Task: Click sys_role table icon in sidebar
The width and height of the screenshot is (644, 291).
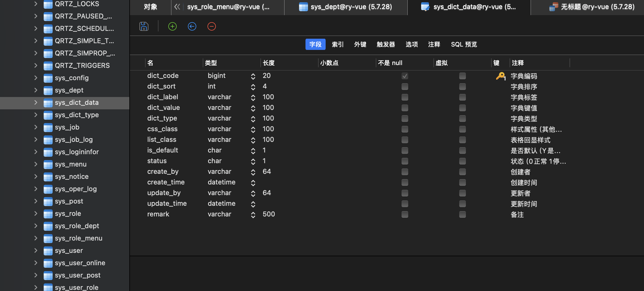Action: coord(48,214)
